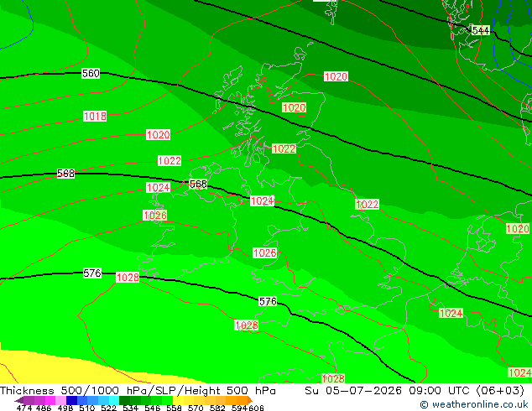
Task: Click the legend value 474
Action: click(x=23, y=408)
